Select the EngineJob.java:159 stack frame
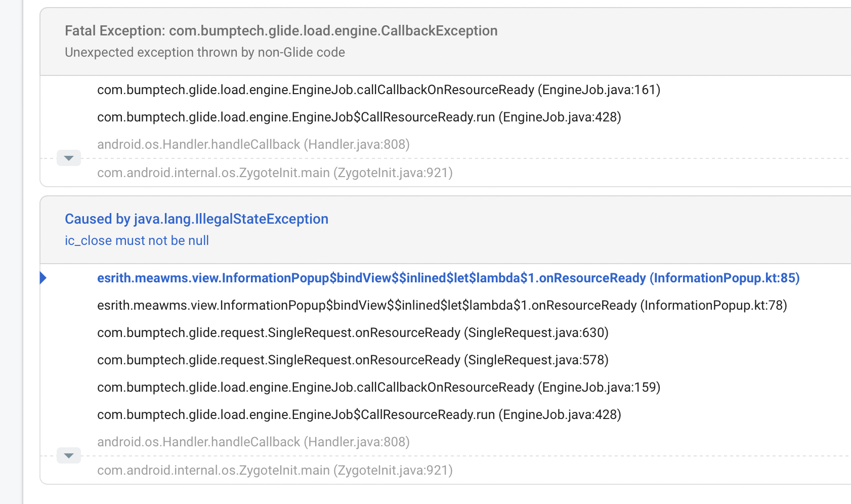 [x=379, y=388]
